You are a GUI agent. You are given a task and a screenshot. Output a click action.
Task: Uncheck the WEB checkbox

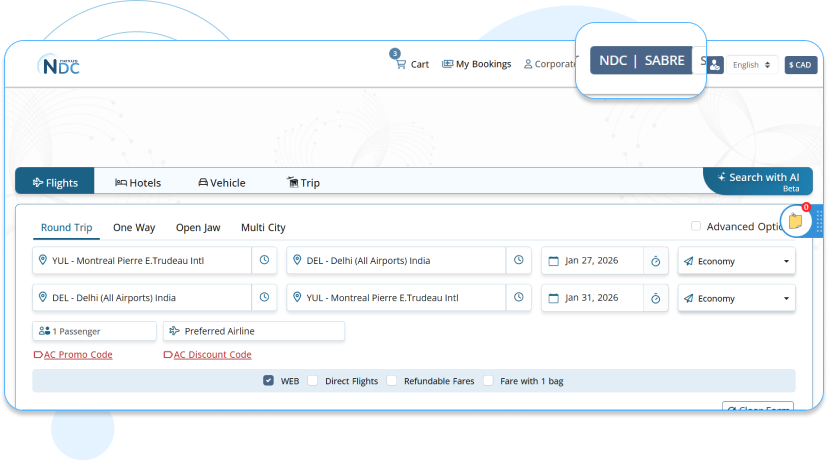[269, 381]
